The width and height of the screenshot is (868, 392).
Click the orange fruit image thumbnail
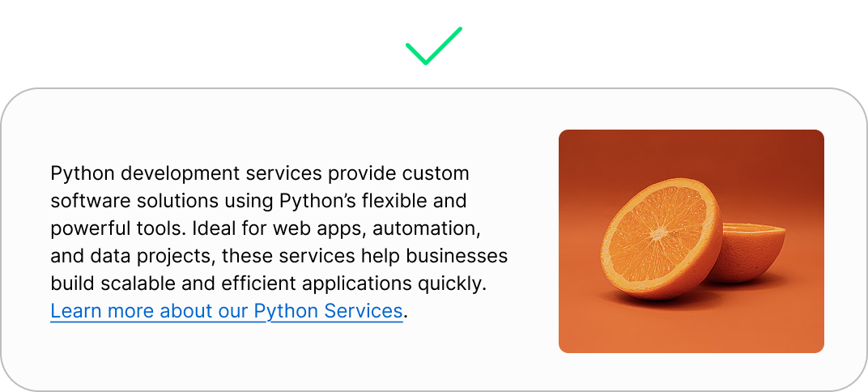(691, 241)
